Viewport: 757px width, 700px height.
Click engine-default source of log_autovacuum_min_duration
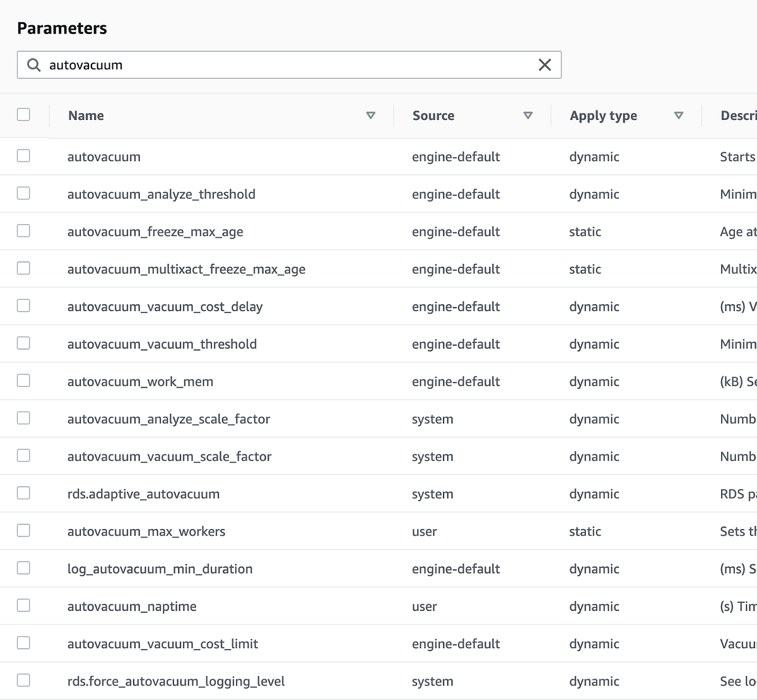(456, 569)
